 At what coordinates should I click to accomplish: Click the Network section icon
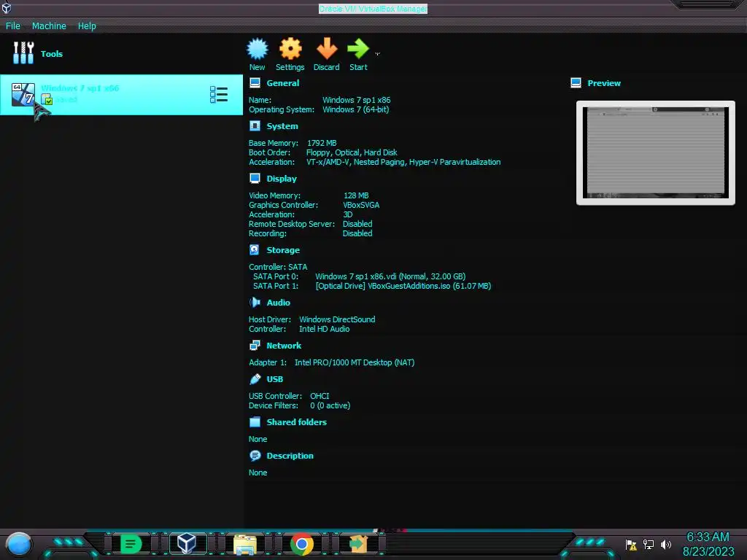click(255, 345)
